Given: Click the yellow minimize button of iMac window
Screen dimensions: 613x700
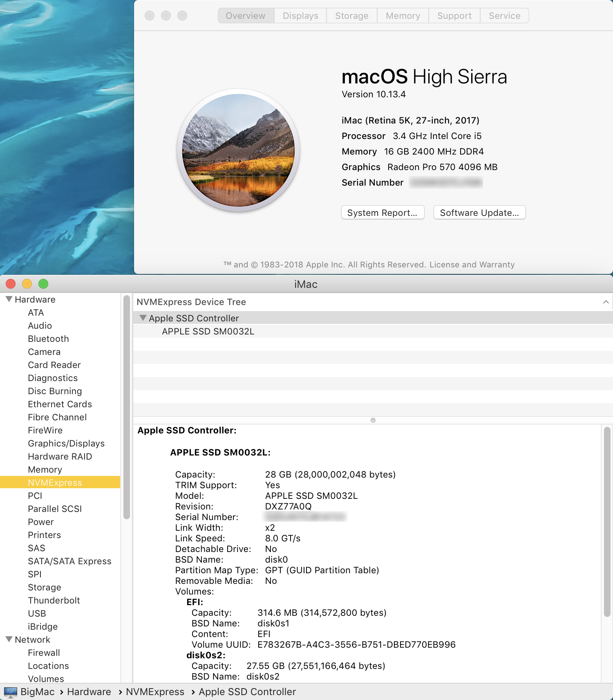Looking at the screenshot, I should point(27,284).
